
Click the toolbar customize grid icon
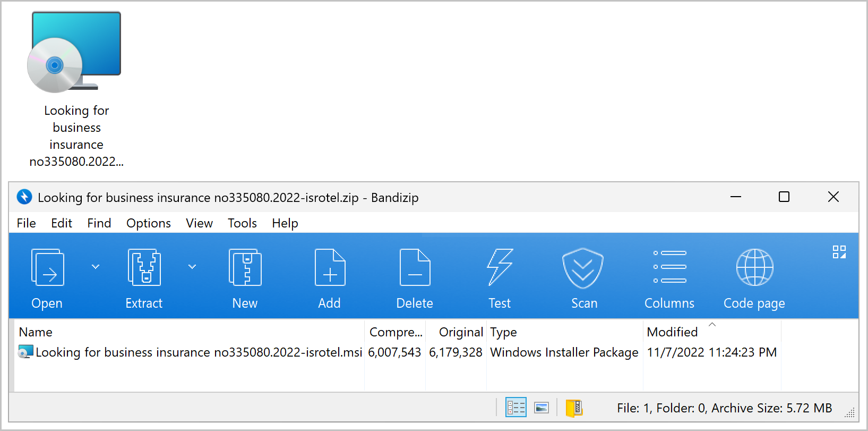839,252
